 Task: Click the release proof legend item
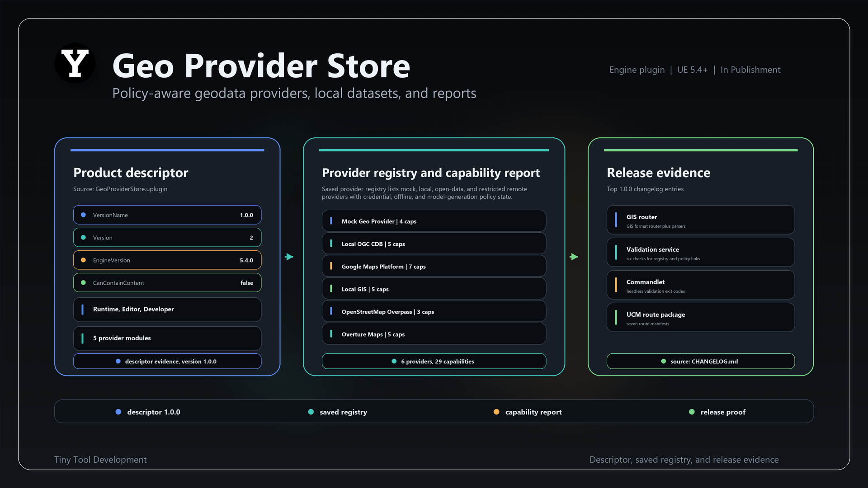(717, 412)
